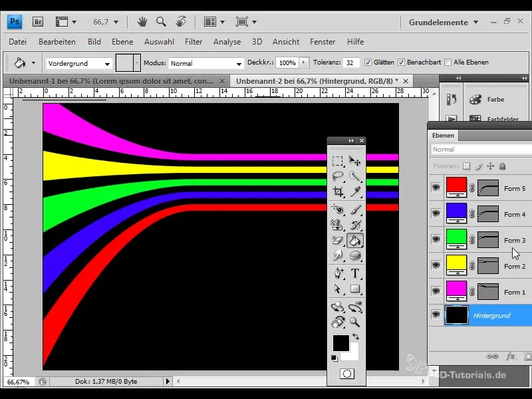Collapse the toolbox with double arrows
The image size is (532, 399).
(351, 140)
